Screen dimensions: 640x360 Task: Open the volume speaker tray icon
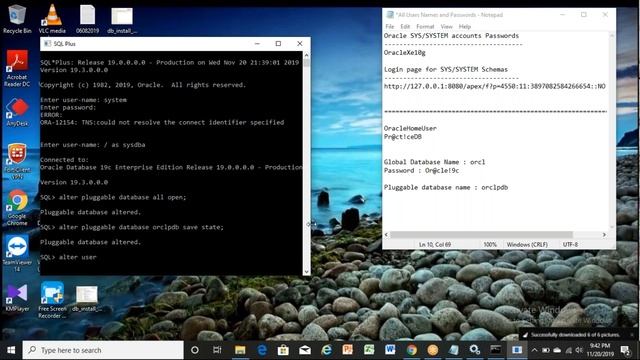(579, 350)
